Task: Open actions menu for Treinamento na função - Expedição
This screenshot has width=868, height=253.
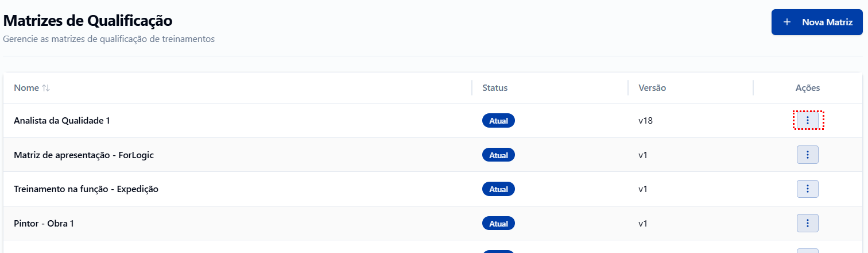Action: pyautogui.click(x=808, y=189)
